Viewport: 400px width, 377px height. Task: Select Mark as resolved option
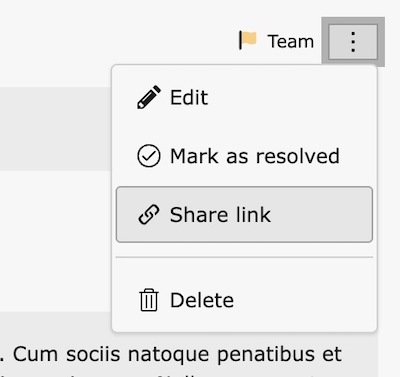(x=244, y=156)
